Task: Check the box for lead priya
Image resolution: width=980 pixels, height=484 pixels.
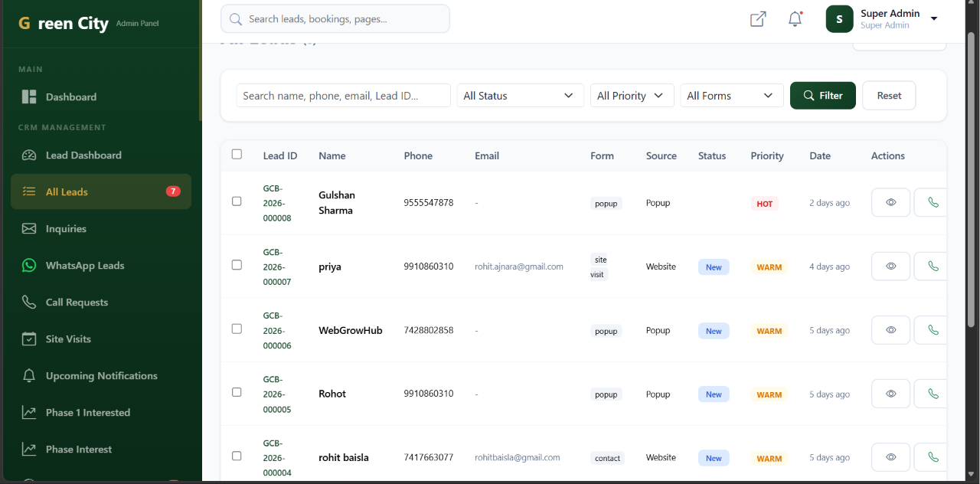Action: click(x=237, y=265)
